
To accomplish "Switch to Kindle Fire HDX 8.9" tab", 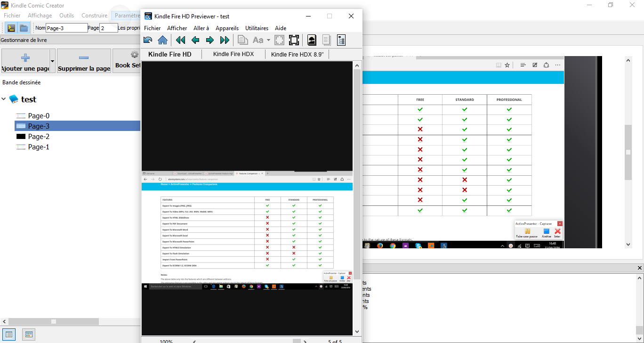I will 298,54.
